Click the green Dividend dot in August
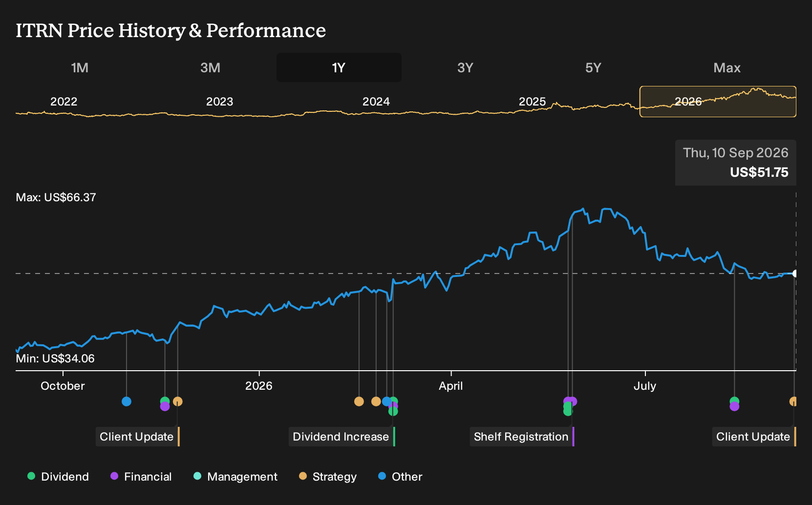812x505 pixels. click(734, 401)
